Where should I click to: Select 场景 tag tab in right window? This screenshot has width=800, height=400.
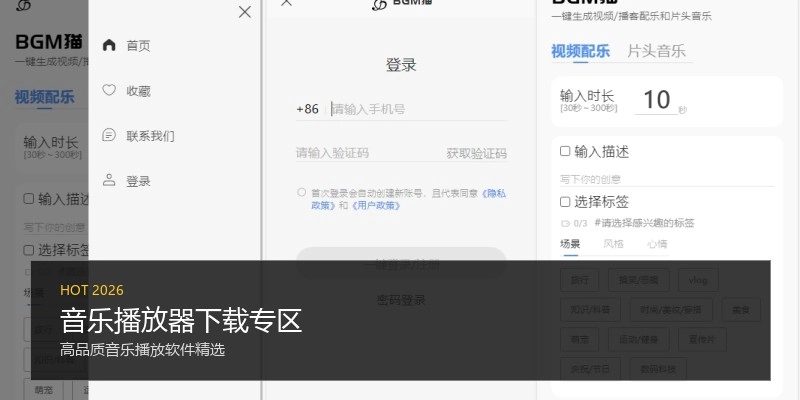[x=570, y=244]
